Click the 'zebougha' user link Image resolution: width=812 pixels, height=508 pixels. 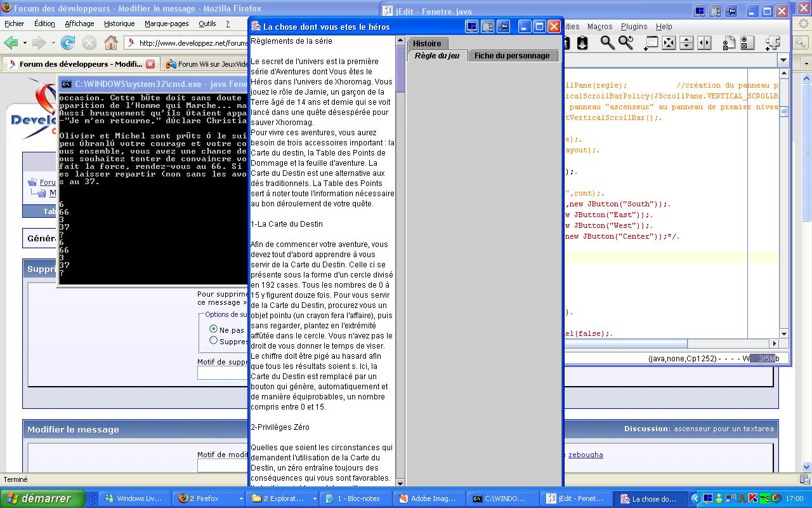(587, 455)
